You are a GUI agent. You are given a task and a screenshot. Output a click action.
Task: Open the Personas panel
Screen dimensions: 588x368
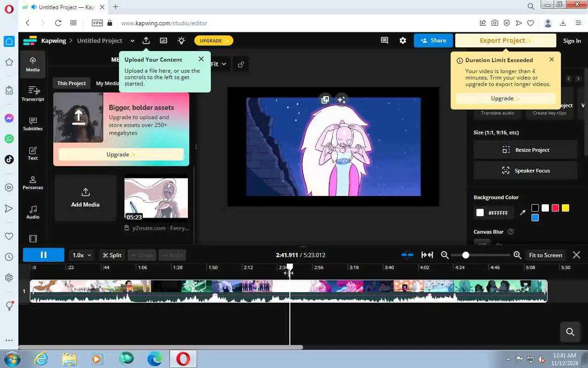click(x=33, y=183)
